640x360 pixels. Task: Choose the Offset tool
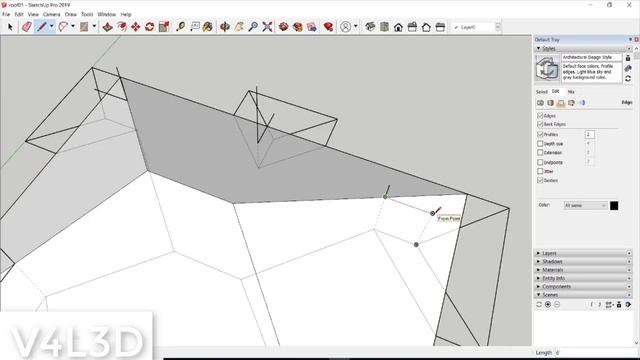point(122,27)
